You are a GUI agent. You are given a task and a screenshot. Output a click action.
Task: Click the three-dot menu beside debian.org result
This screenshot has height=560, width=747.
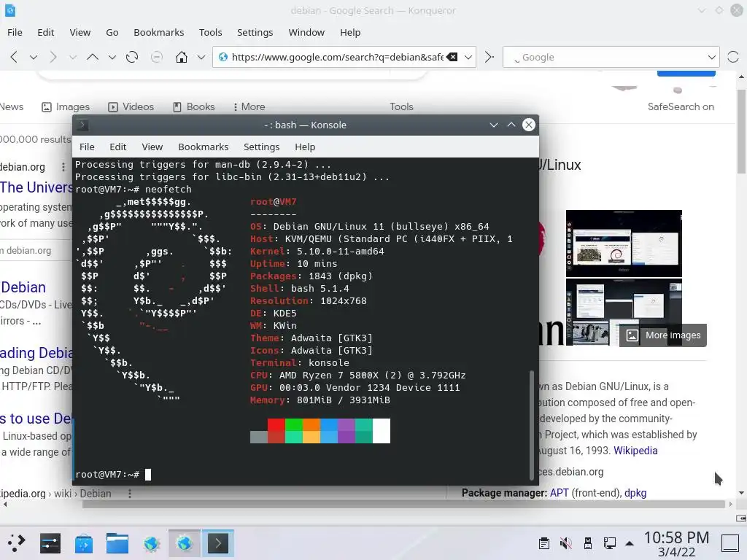(x=63, y=167)
